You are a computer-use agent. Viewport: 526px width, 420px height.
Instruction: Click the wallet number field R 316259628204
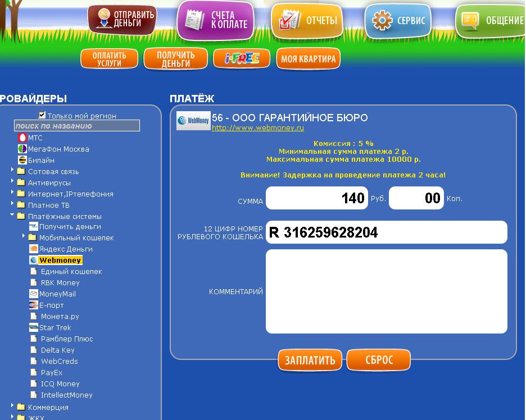pos(387,232)
